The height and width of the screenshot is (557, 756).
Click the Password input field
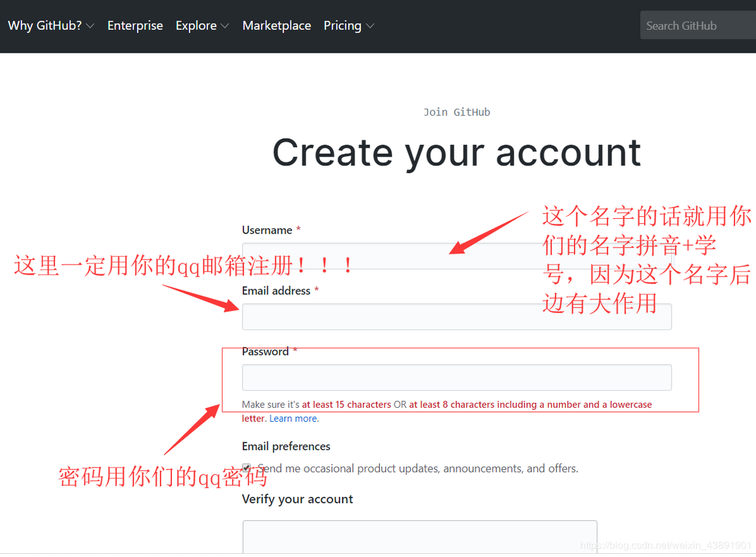point(457,377)
